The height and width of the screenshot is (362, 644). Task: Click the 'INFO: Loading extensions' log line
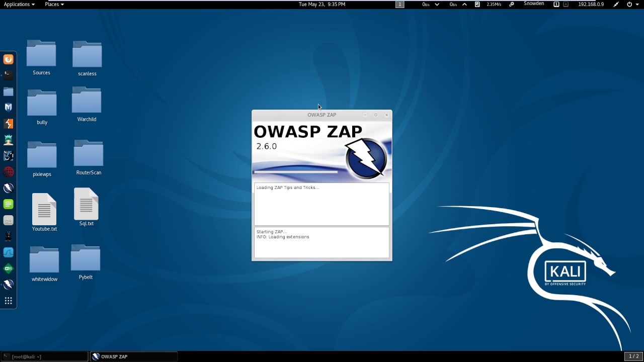click(283, 237)
